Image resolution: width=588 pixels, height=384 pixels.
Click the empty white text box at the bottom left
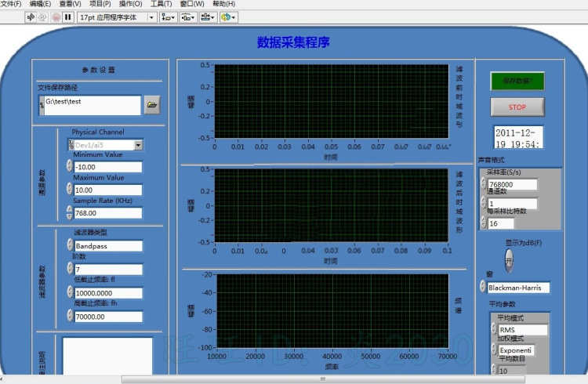[107, 356]
